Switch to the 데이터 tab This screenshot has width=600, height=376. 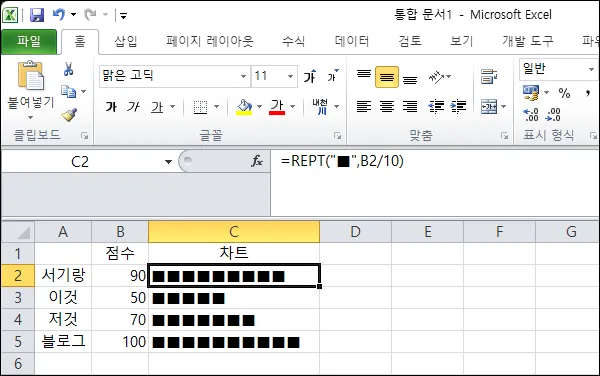click(352, 41)
